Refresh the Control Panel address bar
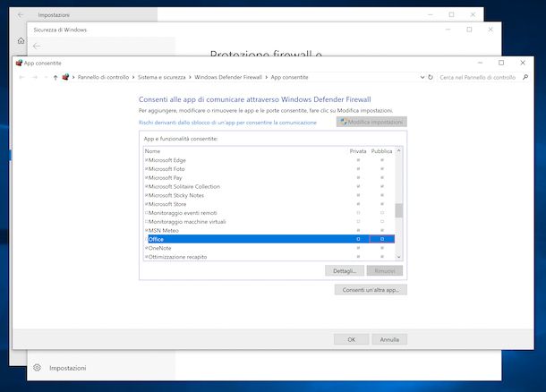The width and height of the screenshot is (546, 392). click(431, 77)
